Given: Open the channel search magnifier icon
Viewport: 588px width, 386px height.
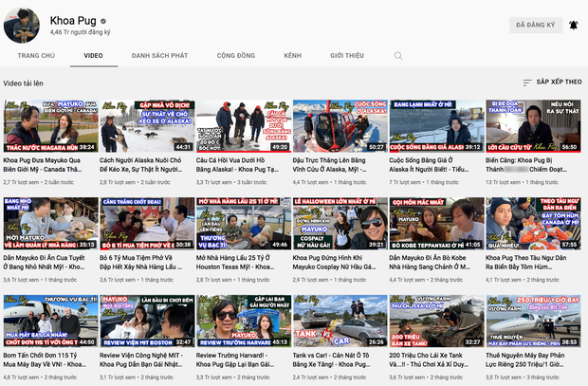Looking at the screenshot, I should (x=398, y=56).
